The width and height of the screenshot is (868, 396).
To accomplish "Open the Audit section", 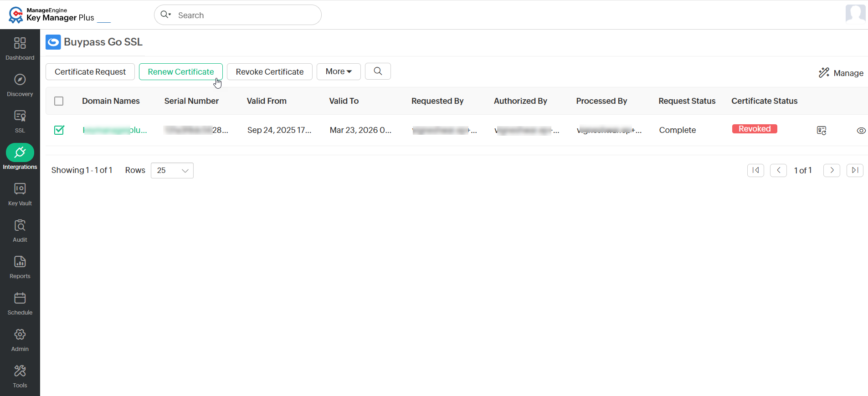I will (x=20, y=230).
